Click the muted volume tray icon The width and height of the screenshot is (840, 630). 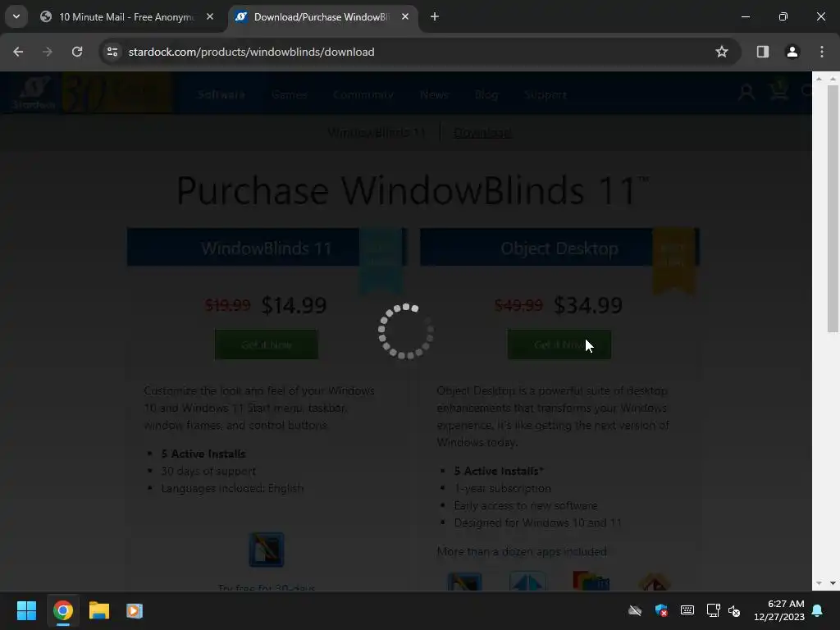click(734, 610)
